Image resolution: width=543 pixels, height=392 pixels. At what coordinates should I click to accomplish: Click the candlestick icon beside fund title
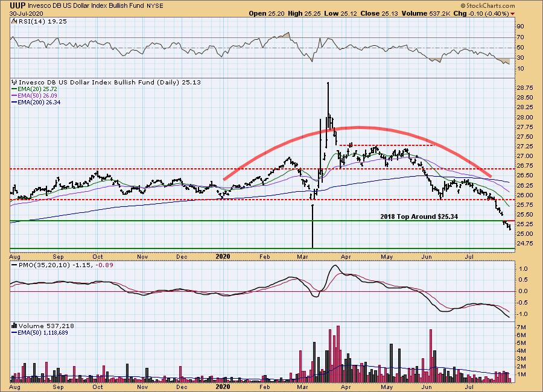[14, 82]
